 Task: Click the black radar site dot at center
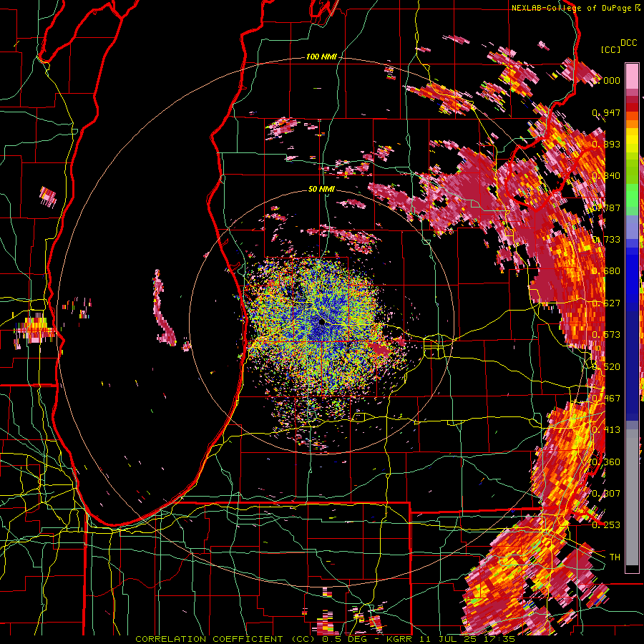click(x=322, y=322)
